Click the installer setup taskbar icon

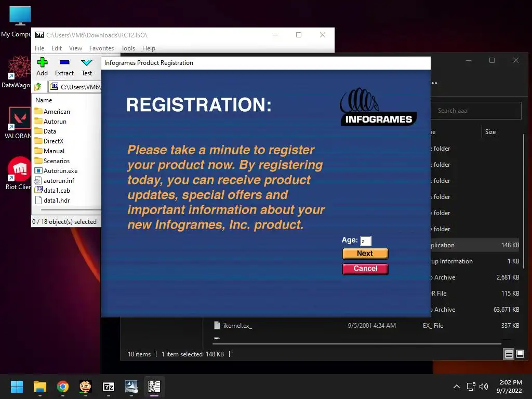(x=131, y=387)
